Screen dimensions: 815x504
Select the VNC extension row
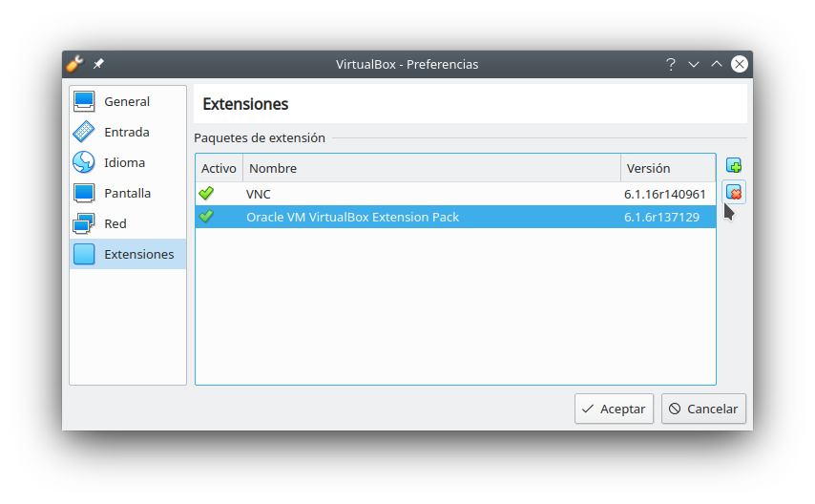point(429,194)
